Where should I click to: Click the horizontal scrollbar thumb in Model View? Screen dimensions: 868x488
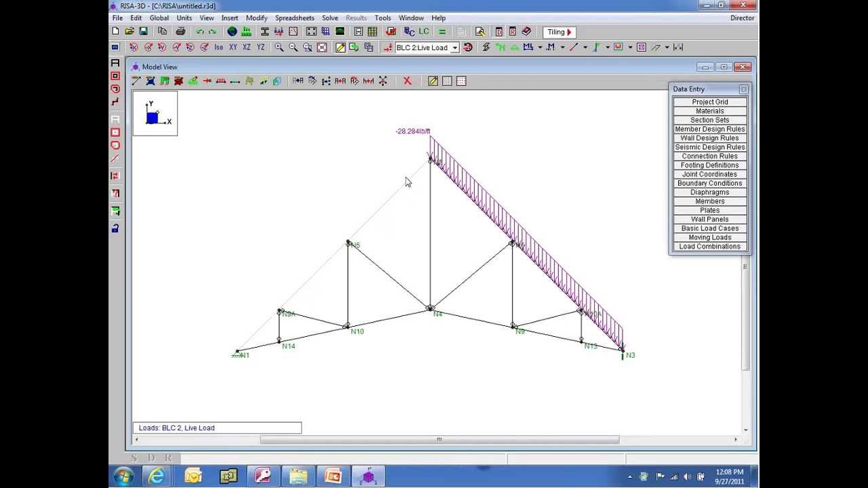(439, 439)
